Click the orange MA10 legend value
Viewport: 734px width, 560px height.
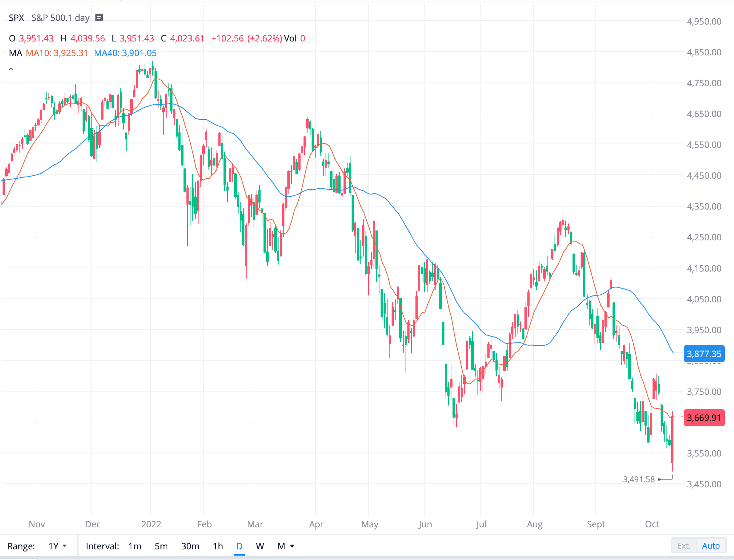(57, 53)
